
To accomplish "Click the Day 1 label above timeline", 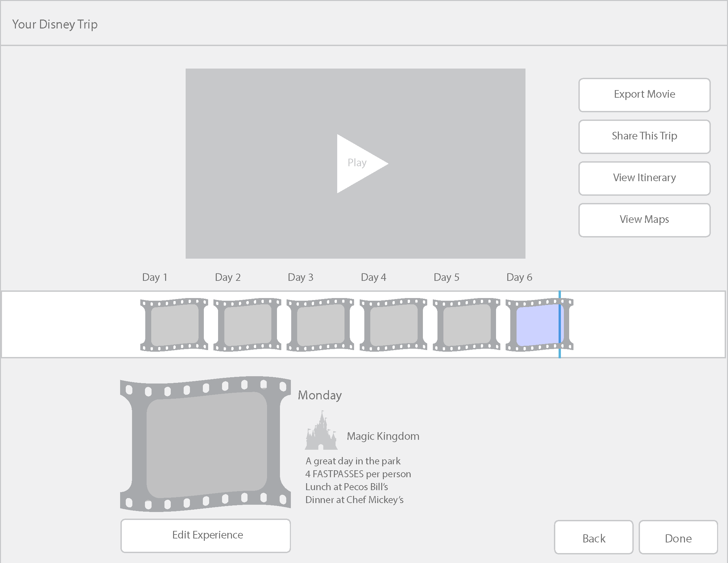I will click(155, 277).
